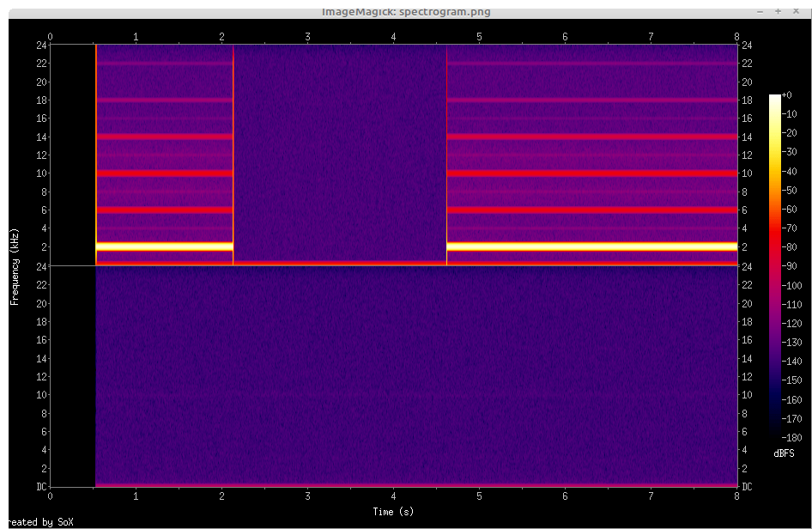Click the Time (s) axis label
Viewport: 812px width, 529px height.
[394, 512]
